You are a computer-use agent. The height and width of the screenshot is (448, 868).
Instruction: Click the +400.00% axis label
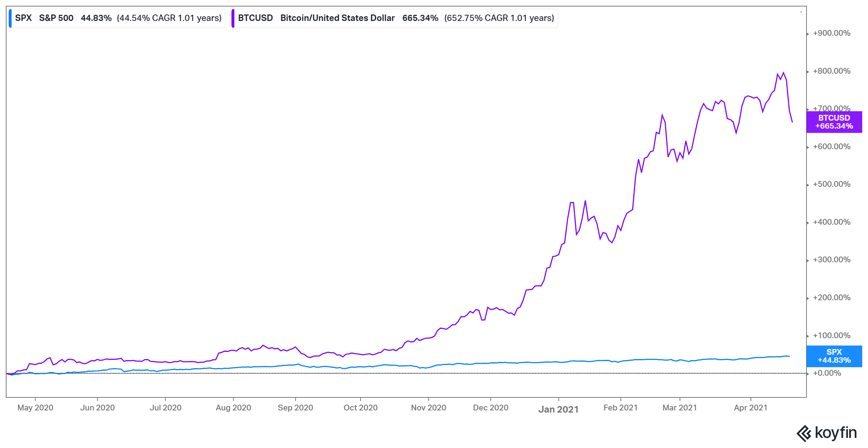click(831, 222)
